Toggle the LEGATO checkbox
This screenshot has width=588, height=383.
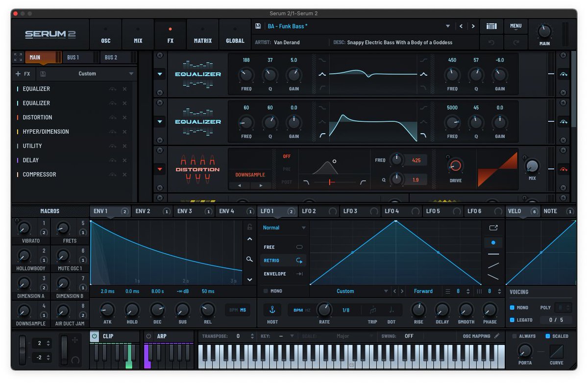(x=512, y=320)
